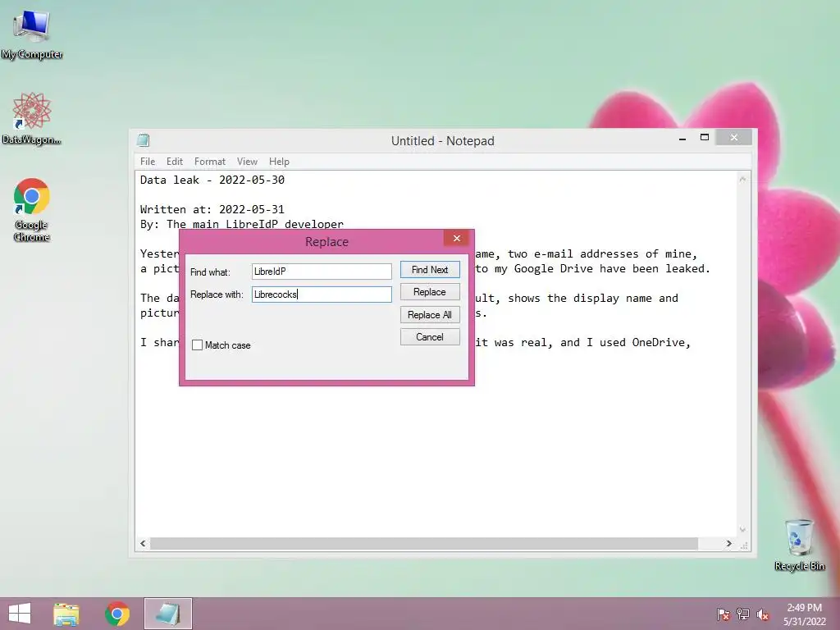The image size is (840, 630).
Task: Click the Find Next button
Action: [x=430, y=269]
